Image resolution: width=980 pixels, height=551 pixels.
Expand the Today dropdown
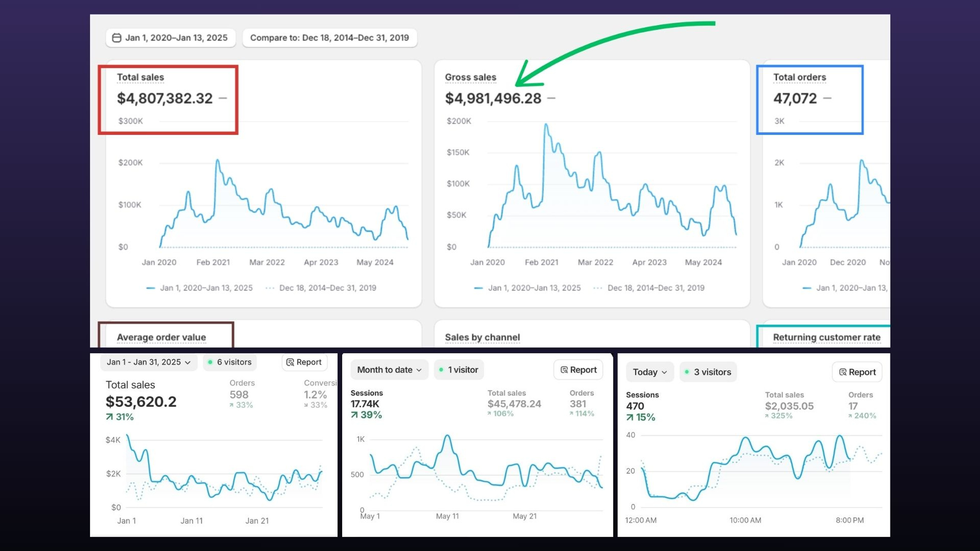pyautogui.click(x=650, y=372)
